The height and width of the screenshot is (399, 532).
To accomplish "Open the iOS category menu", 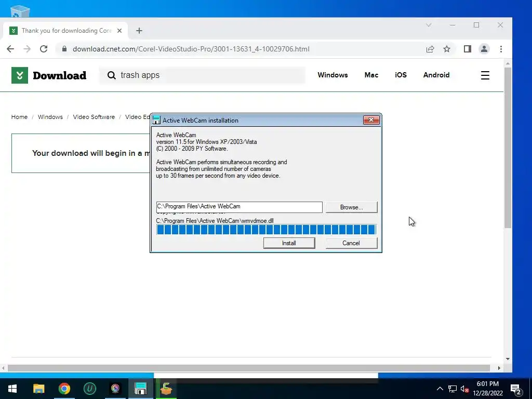I will [401, 75].
